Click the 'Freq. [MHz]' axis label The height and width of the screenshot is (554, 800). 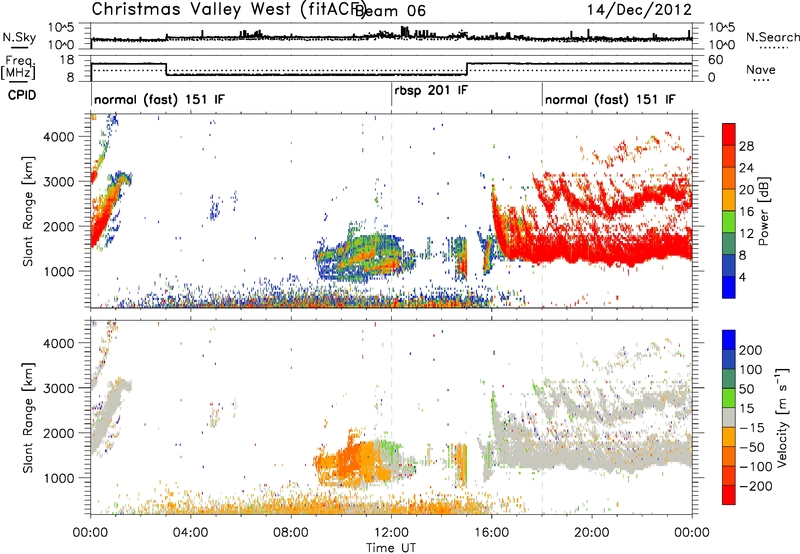pos(18,67)
